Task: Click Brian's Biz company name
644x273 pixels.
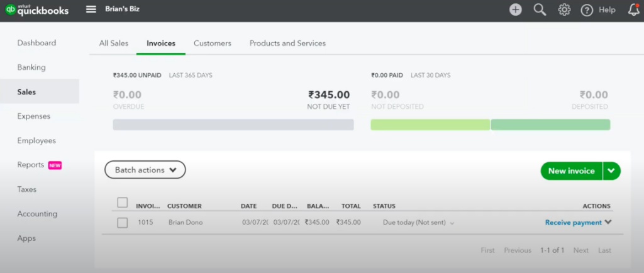Action: tap(123, 9)
